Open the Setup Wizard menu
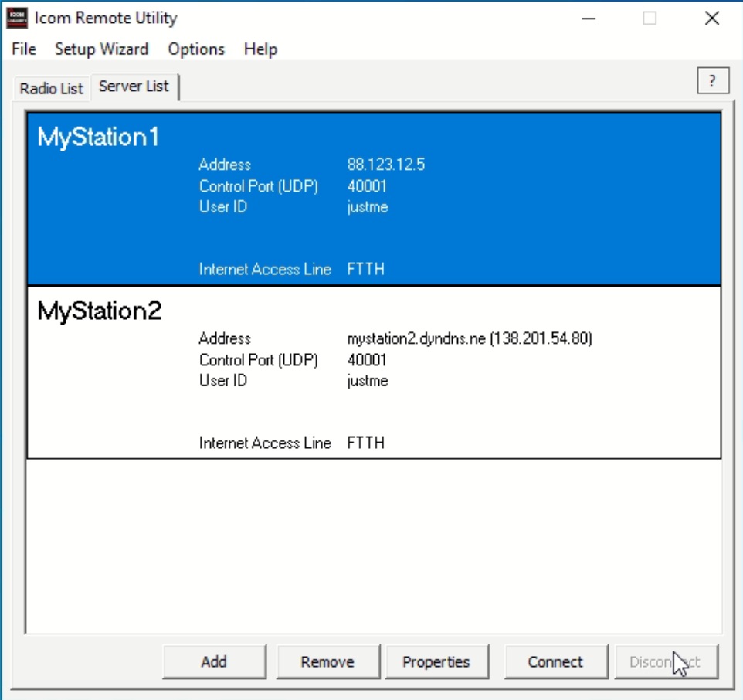The height and width of the screenshot is (700, 743). pyautogui.click(x=101, y=49)
